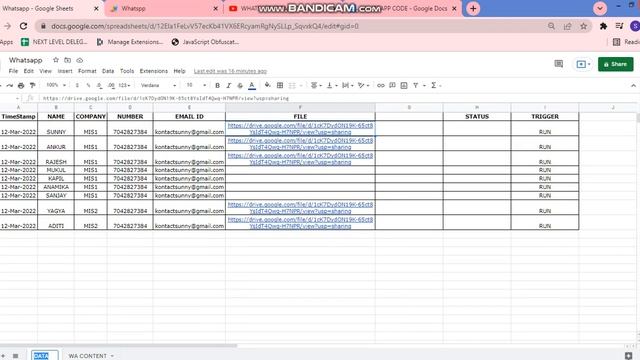Image resolution: width=640 pixels, height=360 pixels.
Task: Click the Move to folder icon
Action: [x=67, y=60]
